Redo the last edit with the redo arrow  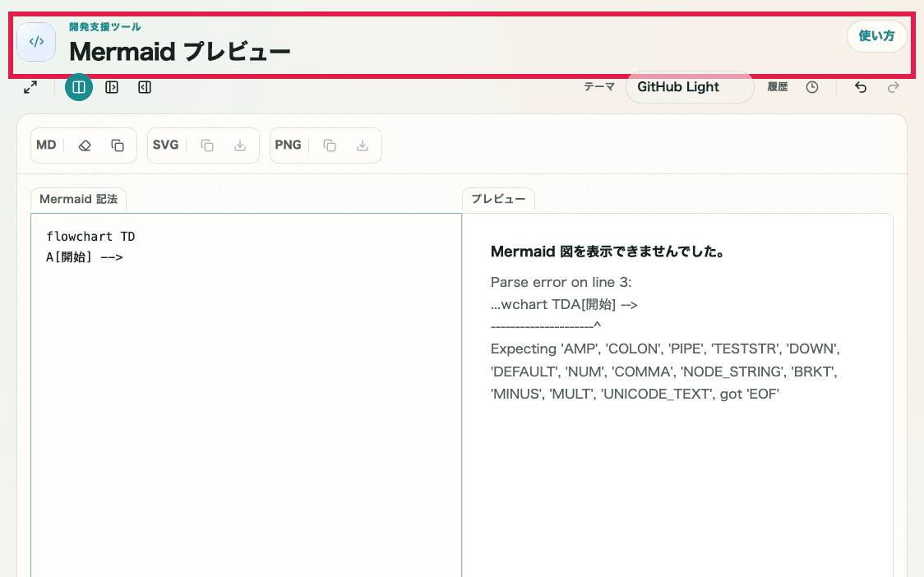893,86
